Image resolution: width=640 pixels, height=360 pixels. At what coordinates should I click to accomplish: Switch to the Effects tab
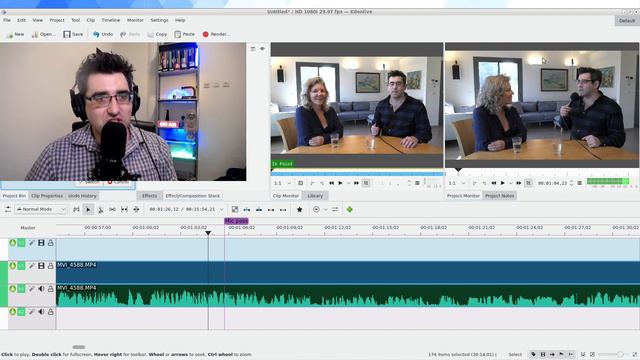coord(149,196)
